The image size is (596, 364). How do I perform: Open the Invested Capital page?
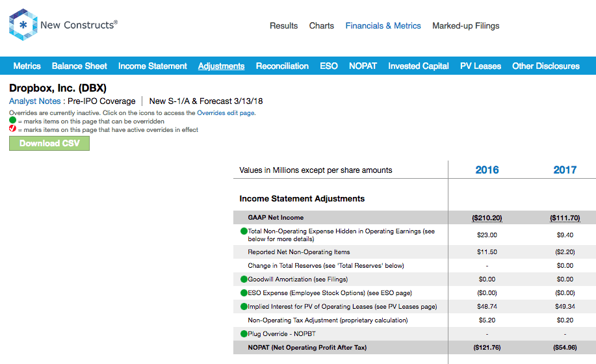(419, 66)
